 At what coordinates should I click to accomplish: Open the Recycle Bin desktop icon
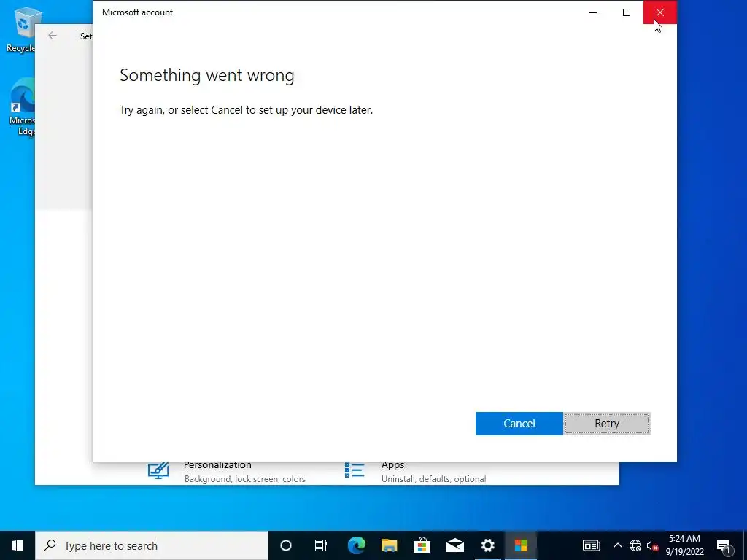tap(22, 29)
